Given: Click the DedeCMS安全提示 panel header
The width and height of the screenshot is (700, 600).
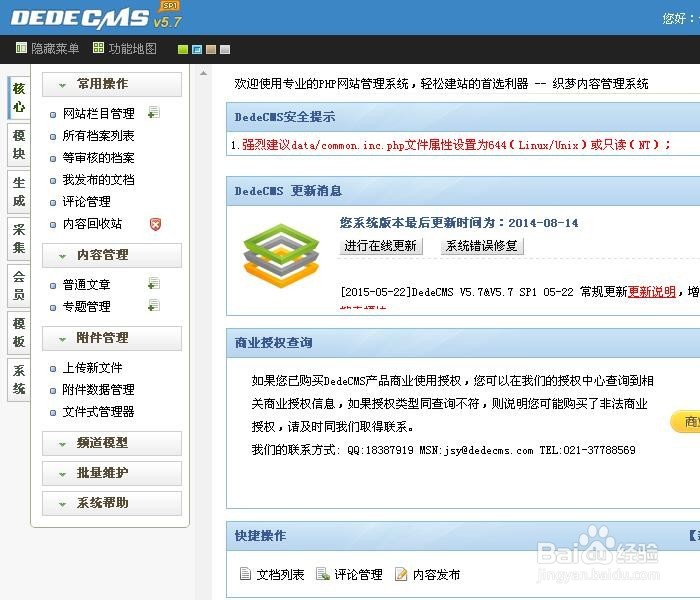Looking at the screenshot, I should (x=463, y=117).
